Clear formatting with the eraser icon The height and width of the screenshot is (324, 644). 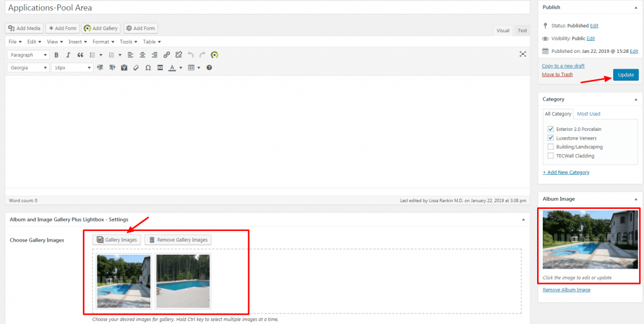tap(136, 67)
